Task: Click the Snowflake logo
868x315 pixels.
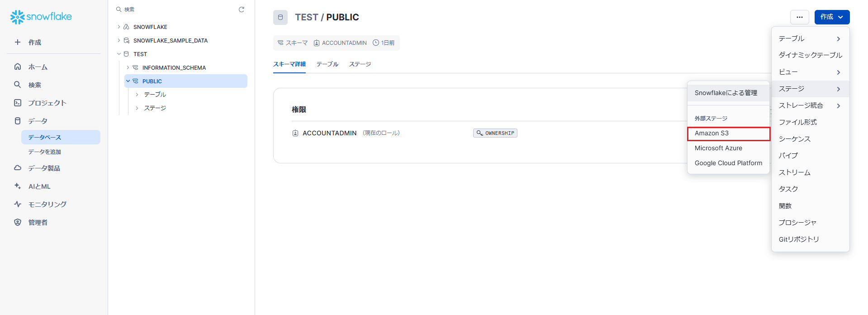Action: [x=41, y=17]
